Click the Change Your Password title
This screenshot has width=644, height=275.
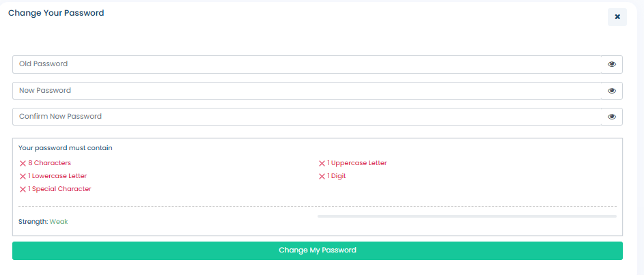(56, 13)
